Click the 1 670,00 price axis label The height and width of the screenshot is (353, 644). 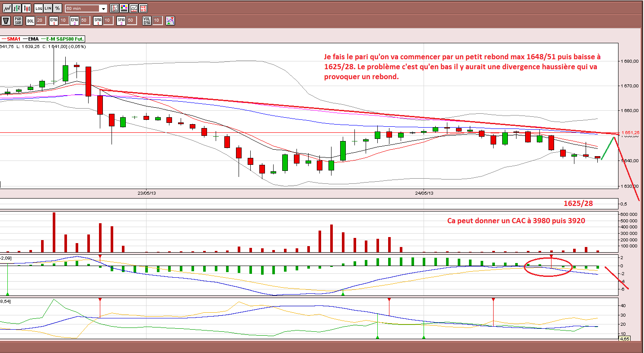pos(630,86)
